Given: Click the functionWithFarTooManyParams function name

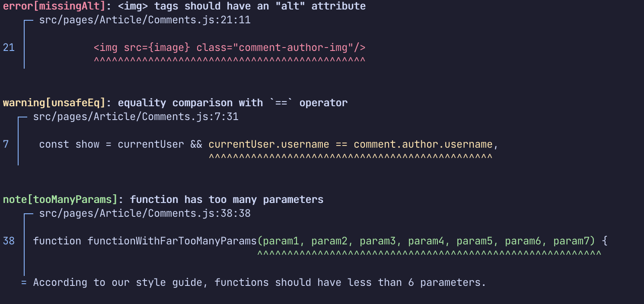Looking at the screenshot, I should click(x=172, y=241).
